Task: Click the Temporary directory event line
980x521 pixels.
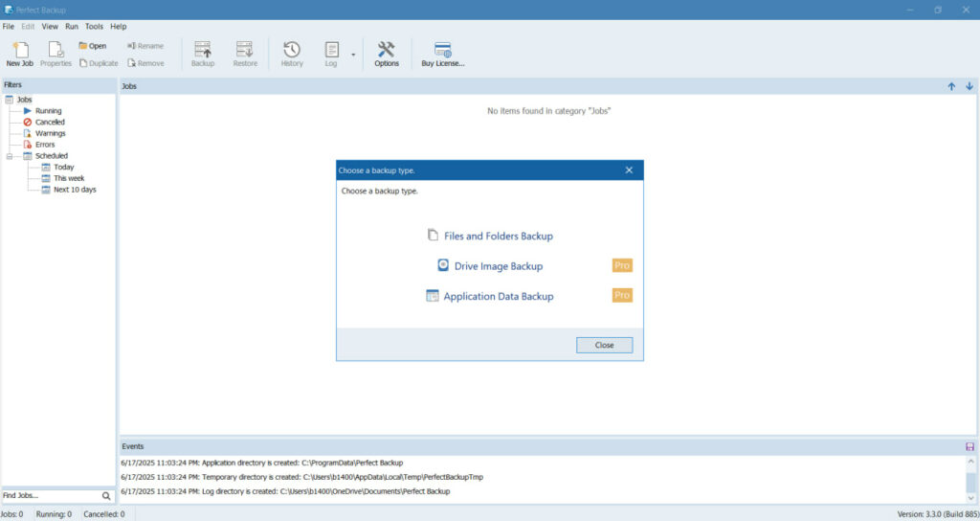Action: (x=301, y=477)
